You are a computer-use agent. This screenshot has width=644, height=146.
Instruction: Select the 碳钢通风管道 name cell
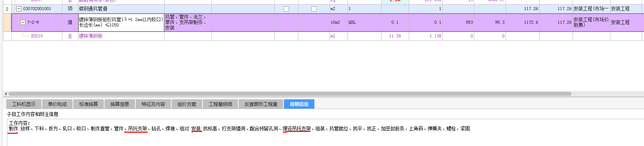121,9
